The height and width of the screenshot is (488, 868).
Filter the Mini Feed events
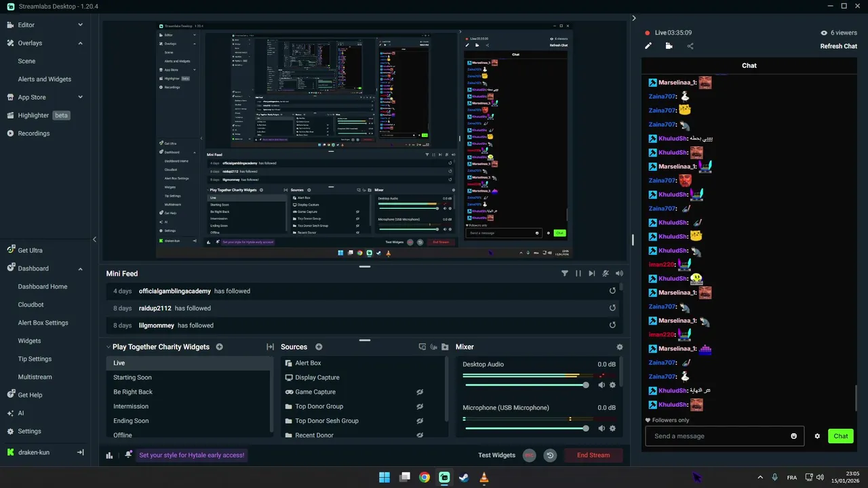click(x=564, y=273)
